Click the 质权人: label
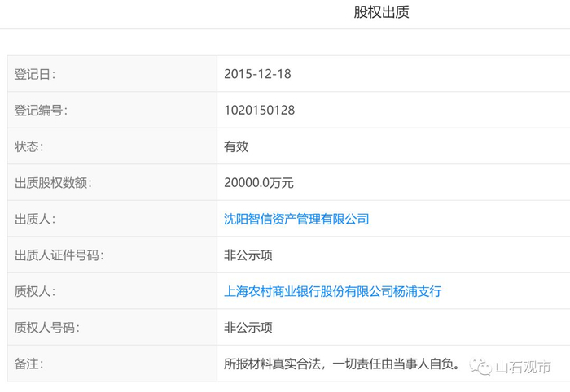The width and height of the screenshot is (570, 392). 34,291
